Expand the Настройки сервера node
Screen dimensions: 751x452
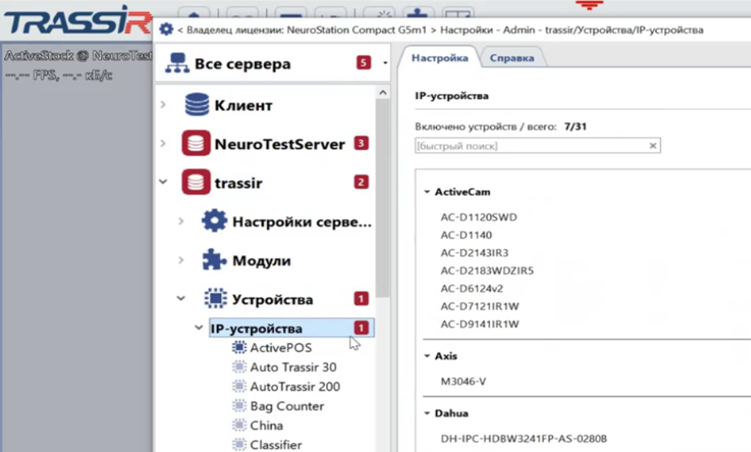point(181,221)
